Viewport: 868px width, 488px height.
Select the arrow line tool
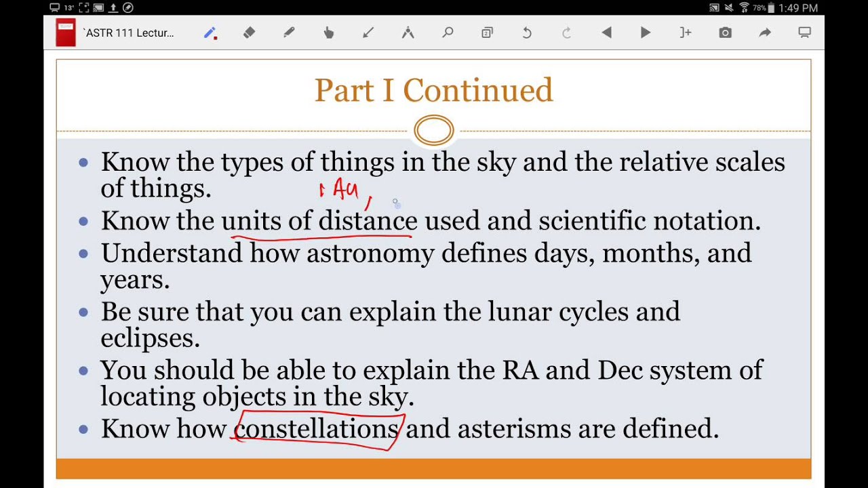[368, 33]
